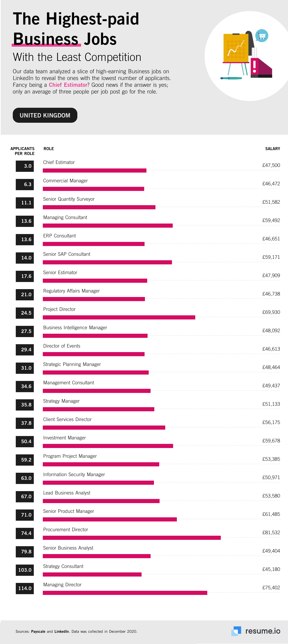Click the yellow chart easel illustration
This screenshot has height=644, width=288.
point(236,48)
